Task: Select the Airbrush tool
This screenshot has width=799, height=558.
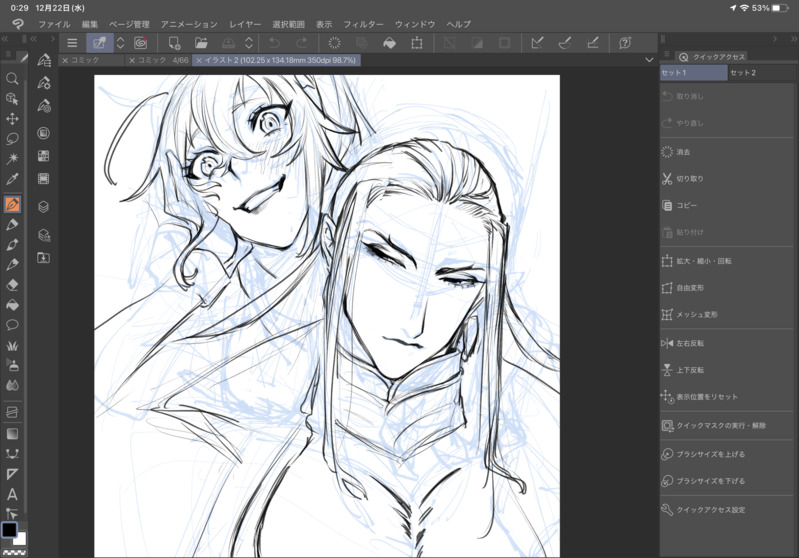Action: pyautogui.click(x=12, y=365)
